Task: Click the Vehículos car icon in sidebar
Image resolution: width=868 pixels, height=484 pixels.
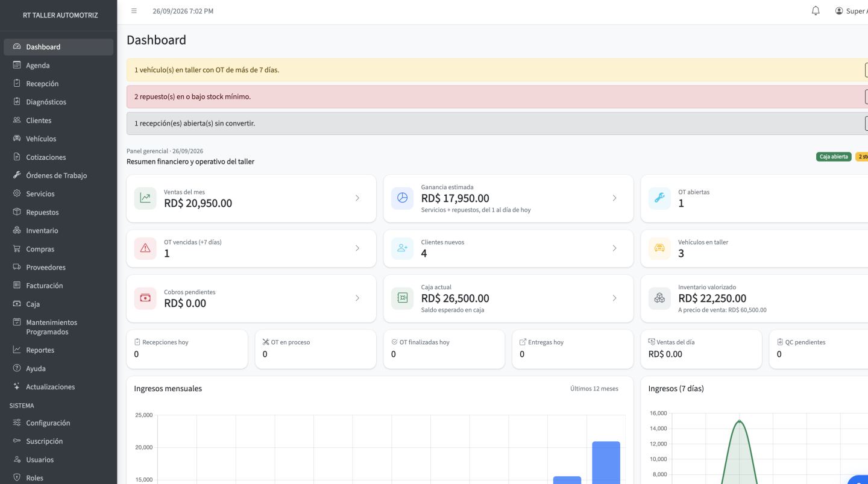Action: (x=17, y=139)
